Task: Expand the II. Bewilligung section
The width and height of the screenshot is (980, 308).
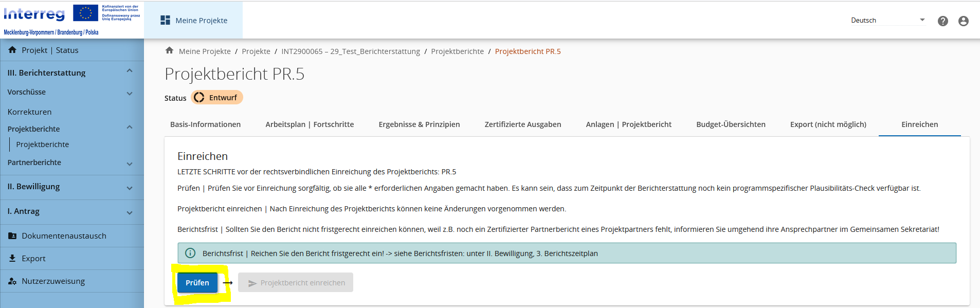Action: (x=130, y=188)
